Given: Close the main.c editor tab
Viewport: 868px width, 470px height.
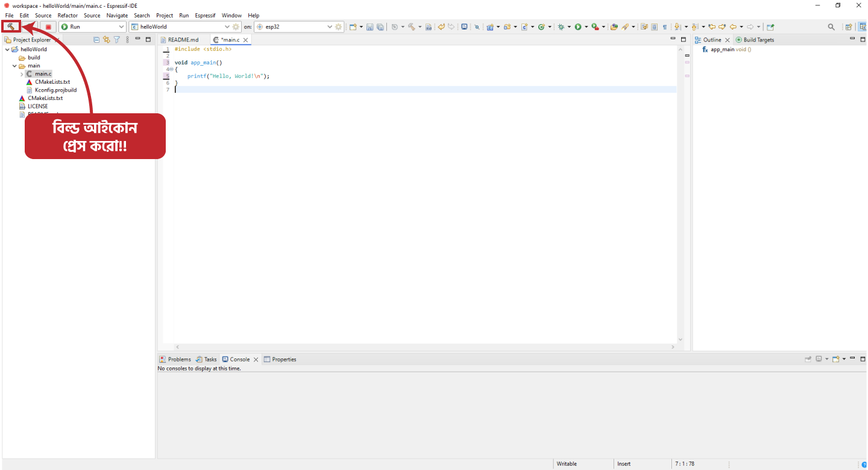Looking at the screenshot, I should 245,40.
